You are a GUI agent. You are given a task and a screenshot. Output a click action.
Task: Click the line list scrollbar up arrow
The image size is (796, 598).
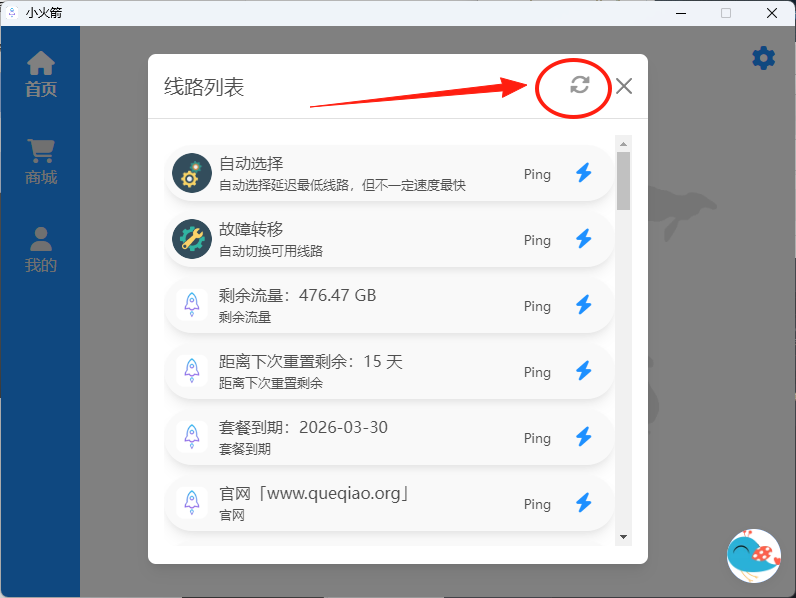click(624, 143)
